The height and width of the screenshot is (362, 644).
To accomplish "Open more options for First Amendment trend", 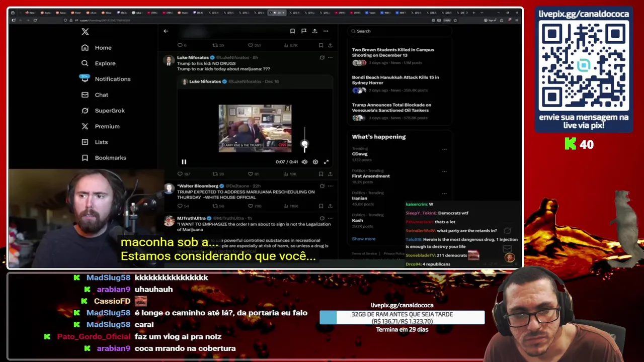I will coord(444,171).
